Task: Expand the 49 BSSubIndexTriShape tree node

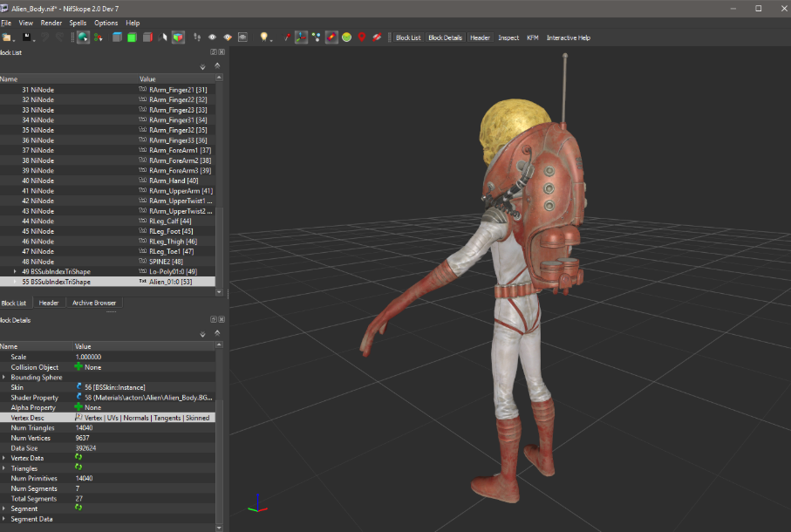Action: [x=15, y=272]
